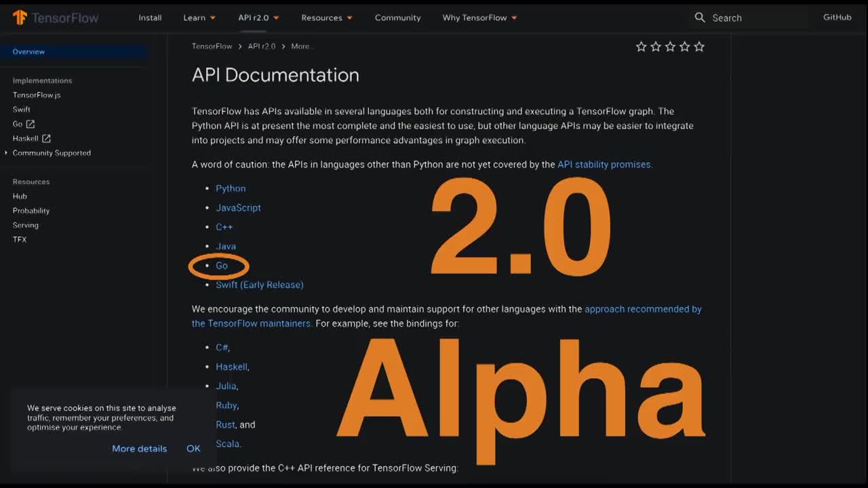Click the More breadcrumb item
Screen dimensions: 868x488
(302, 46)
